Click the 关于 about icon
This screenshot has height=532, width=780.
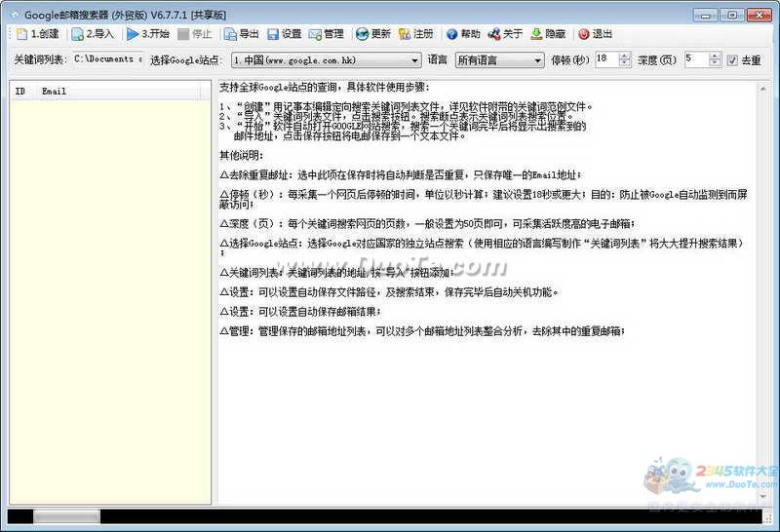[494, 34]
